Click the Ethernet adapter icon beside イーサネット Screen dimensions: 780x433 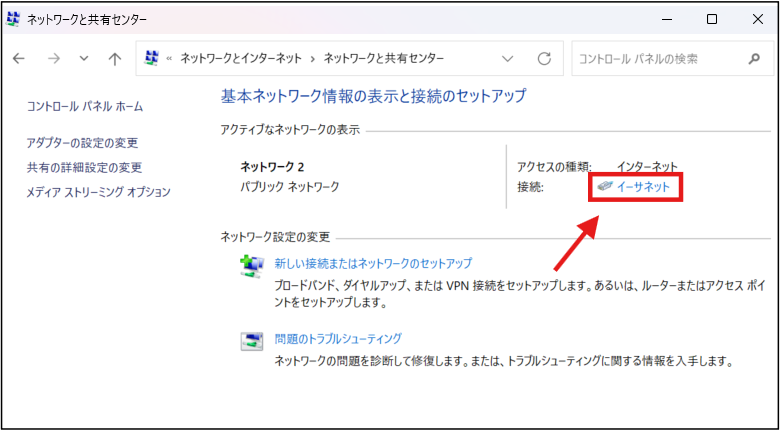pyautogui.click(x=604, y=186)
